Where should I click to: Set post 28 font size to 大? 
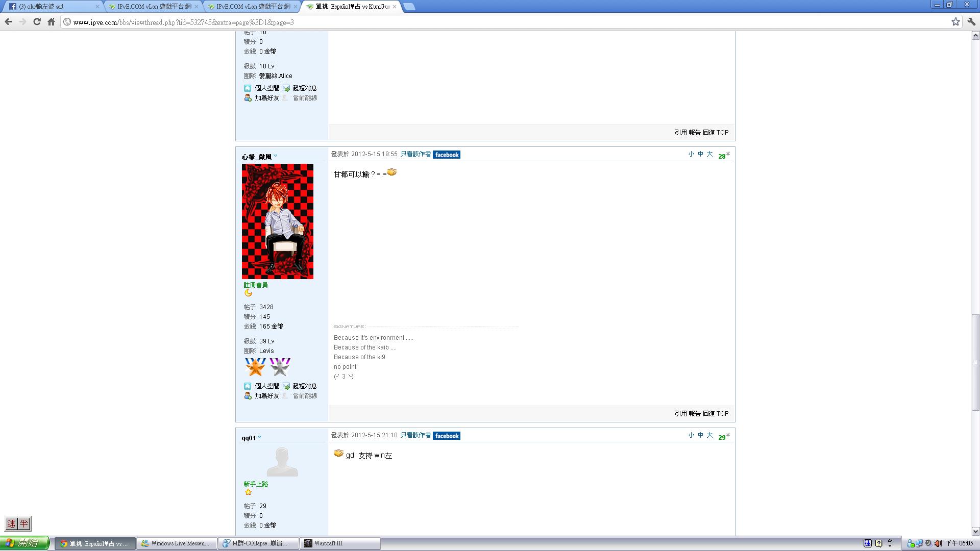pyautogui.click(x=709, y=154)
